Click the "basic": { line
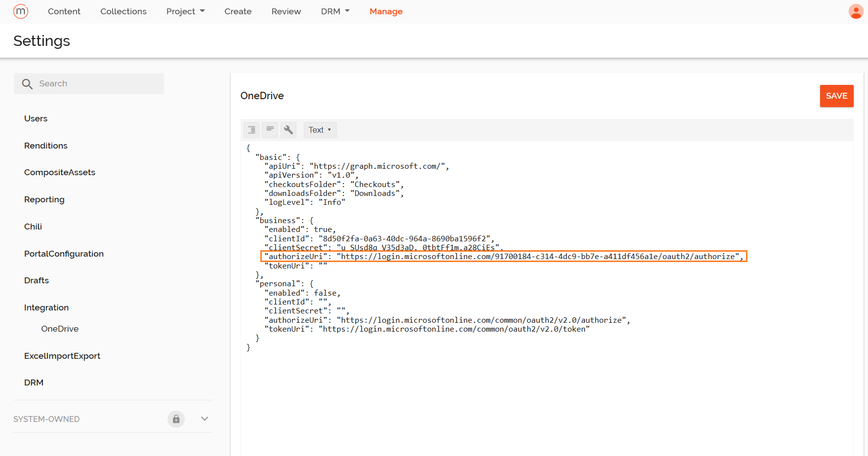 [278, 157]
